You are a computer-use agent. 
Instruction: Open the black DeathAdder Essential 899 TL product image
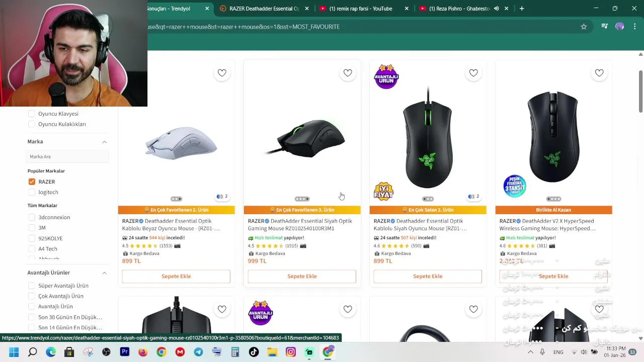point(428,137)
